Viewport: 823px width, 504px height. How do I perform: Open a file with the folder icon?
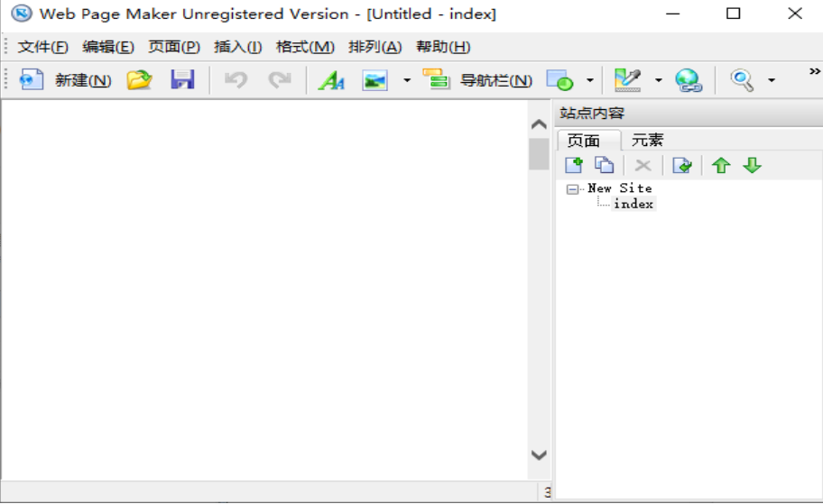pyautogui.click(x=139, y=80)
